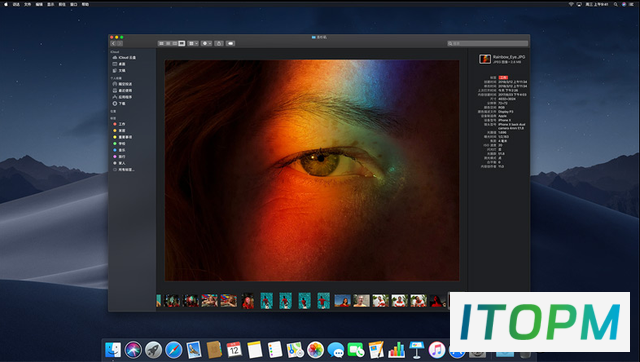The width and height of the screenshot is (640, 362).
Task: Go back with the Finder back arrow
Action: tap(113, 43)
